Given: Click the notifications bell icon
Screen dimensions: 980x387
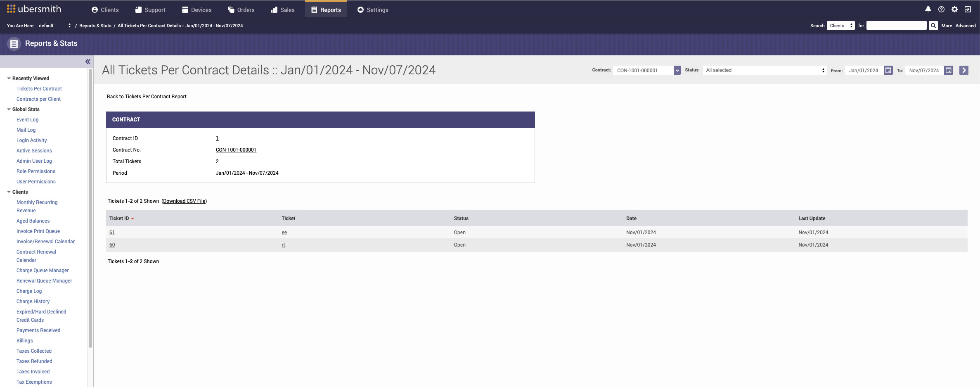Looking at the screenshot, I should tap(928, 9).
